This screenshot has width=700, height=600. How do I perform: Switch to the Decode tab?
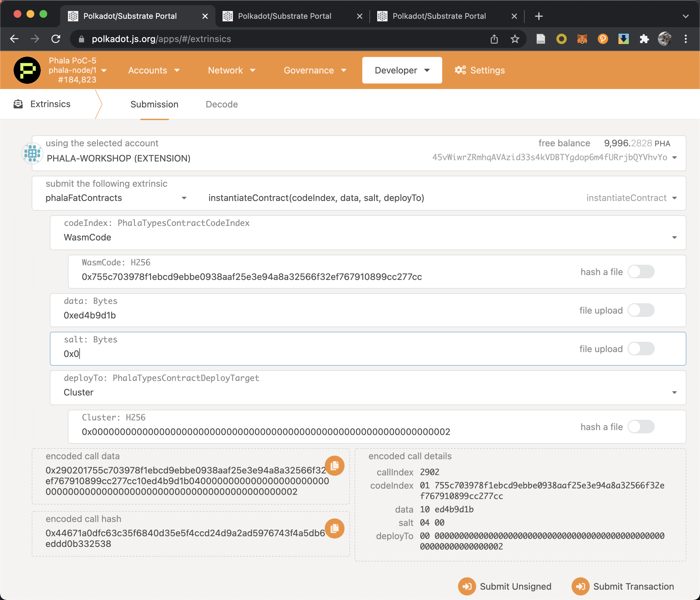click(x=222, y=104)
